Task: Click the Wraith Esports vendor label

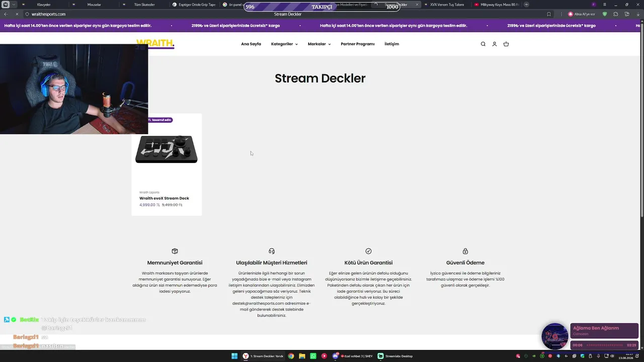Action: tap(149, 193)
